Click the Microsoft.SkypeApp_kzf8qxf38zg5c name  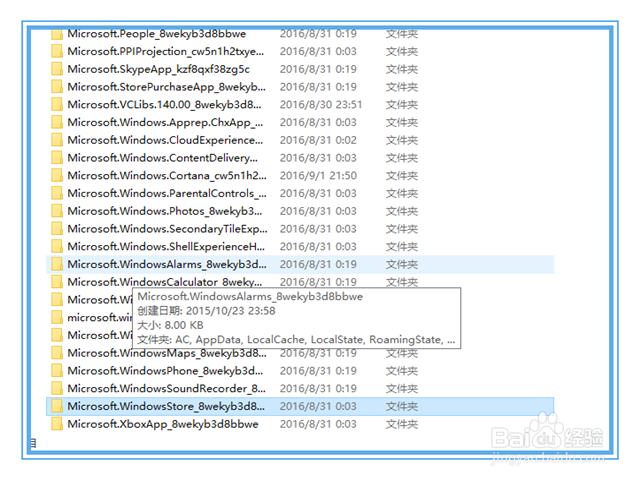(x=158, y=69)
